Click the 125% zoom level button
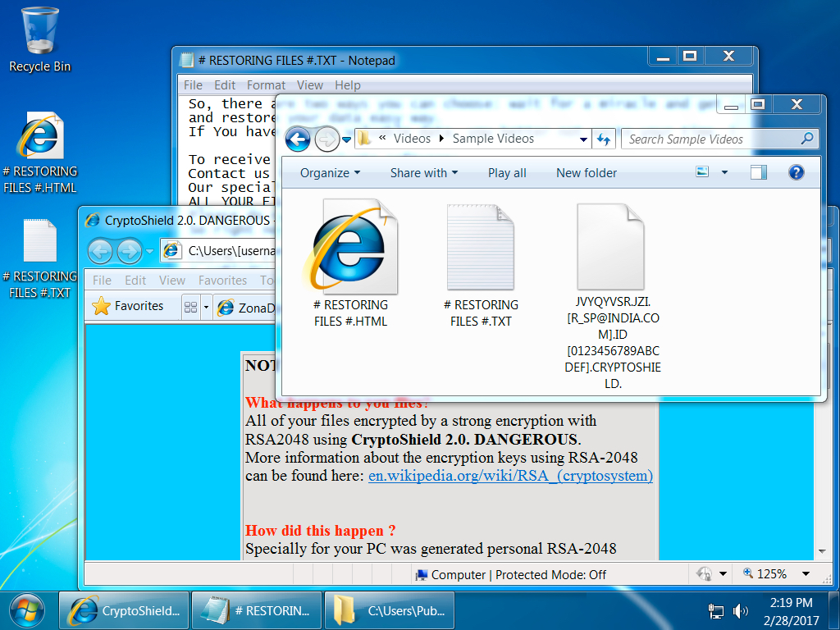 765,573
